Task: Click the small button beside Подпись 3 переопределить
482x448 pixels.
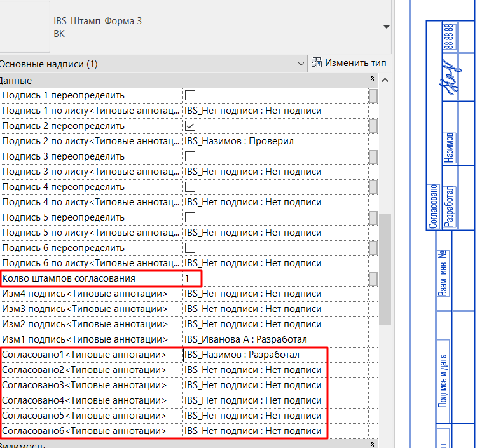Action: click(x=373, y=156)
